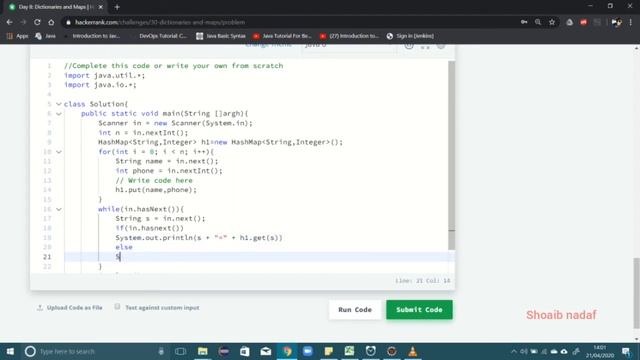Open the Java bookmark
Image resolution: width=640 pixels, height=360 pixels.
click(45, 36)
